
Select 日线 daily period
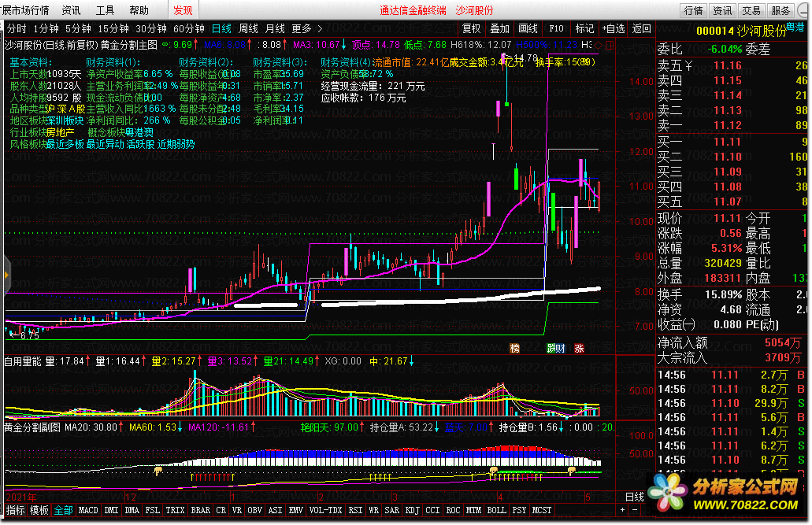(x=221, y=28)
